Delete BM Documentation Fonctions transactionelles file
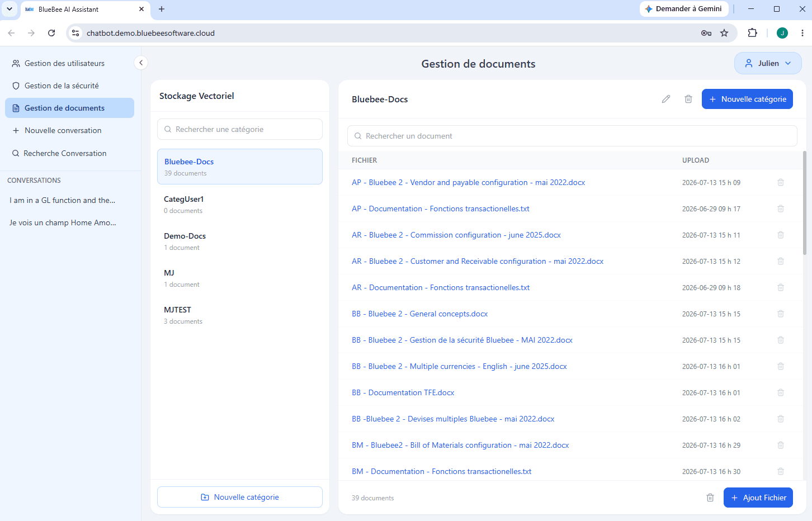Screen dimensions: 812x521 click(x=781, y=471)
